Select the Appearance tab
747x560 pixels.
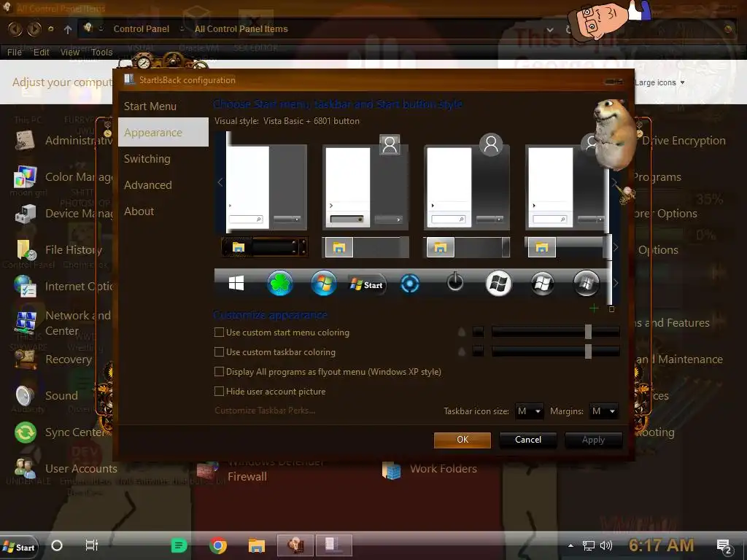tap(163, 133)
